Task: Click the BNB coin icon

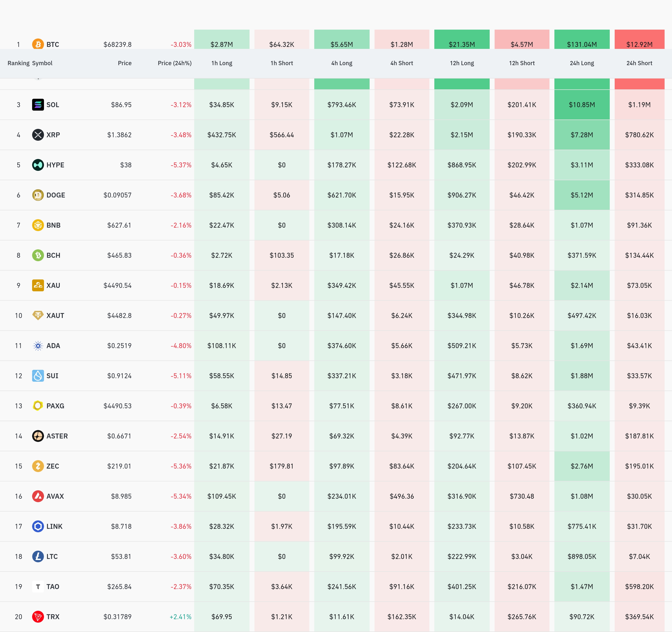Action: (x=38, y=225)
